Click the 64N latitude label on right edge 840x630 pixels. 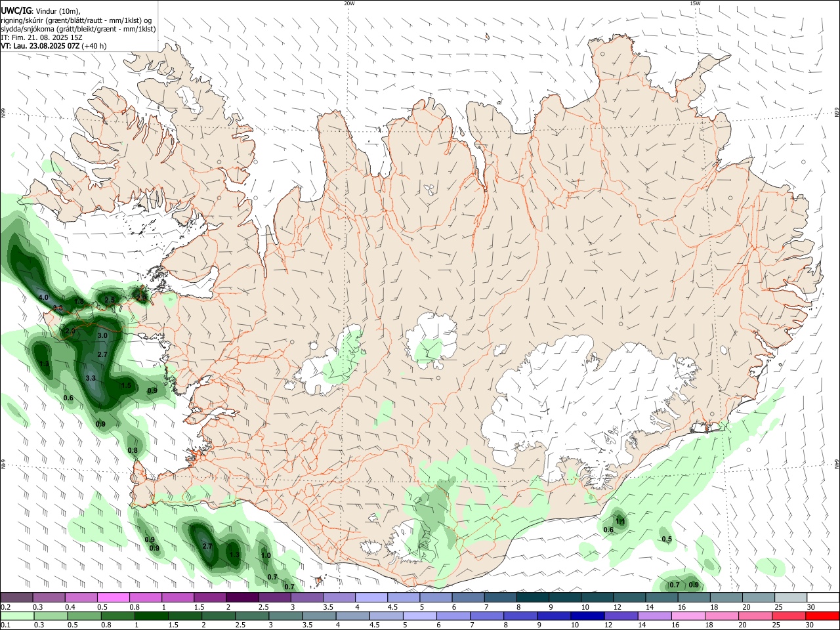(837, 464)
